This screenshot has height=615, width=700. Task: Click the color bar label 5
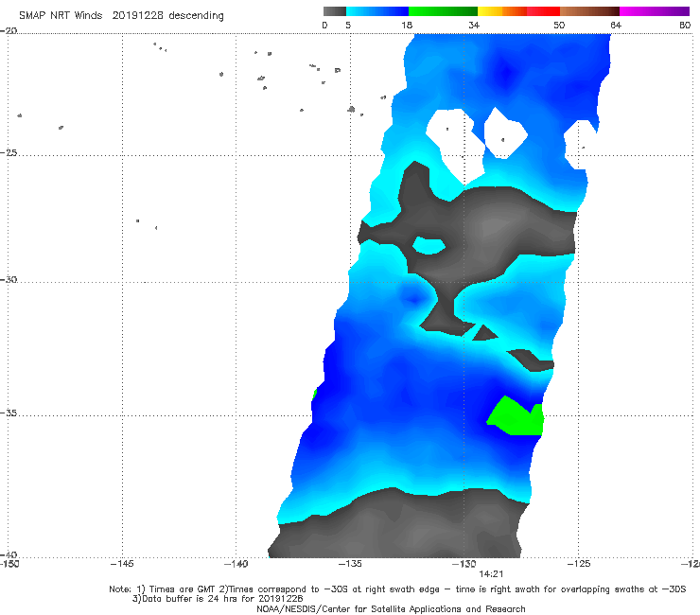[x=348, y=25]
